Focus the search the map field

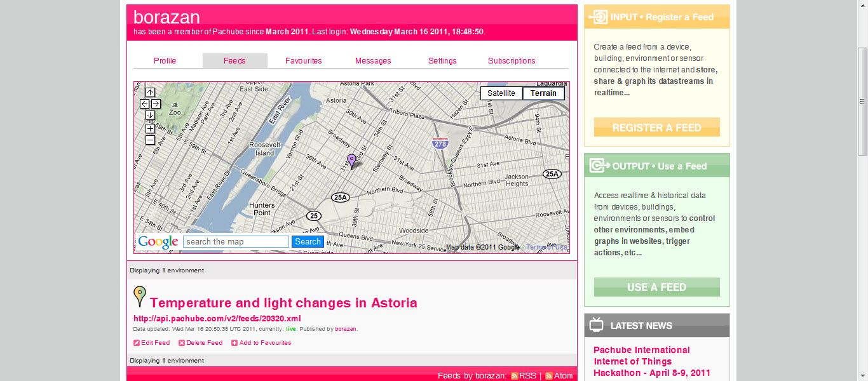236,242
